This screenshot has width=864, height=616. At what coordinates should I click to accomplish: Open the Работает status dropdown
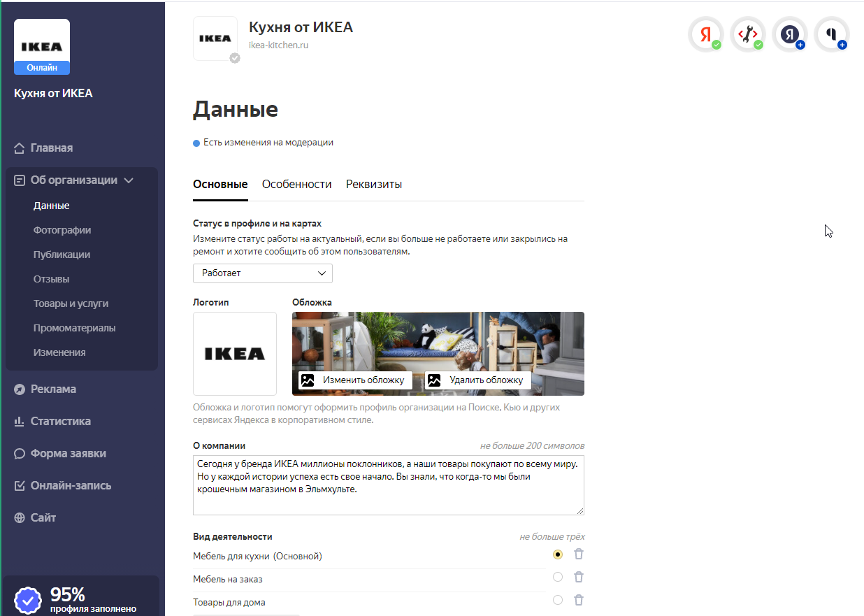tap(263, 273)
